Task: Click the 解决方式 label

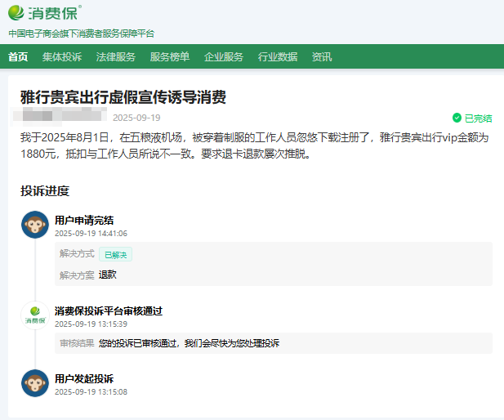Action: [77, 254]
